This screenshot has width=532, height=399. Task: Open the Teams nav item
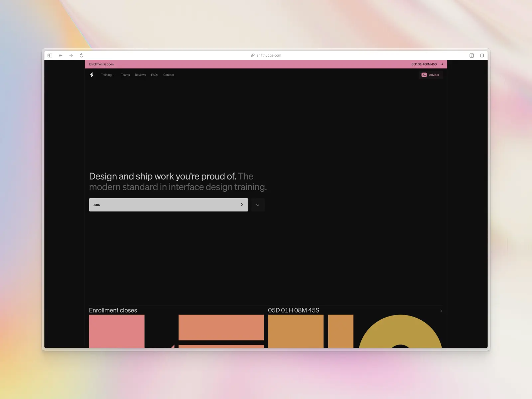(125, 75)
